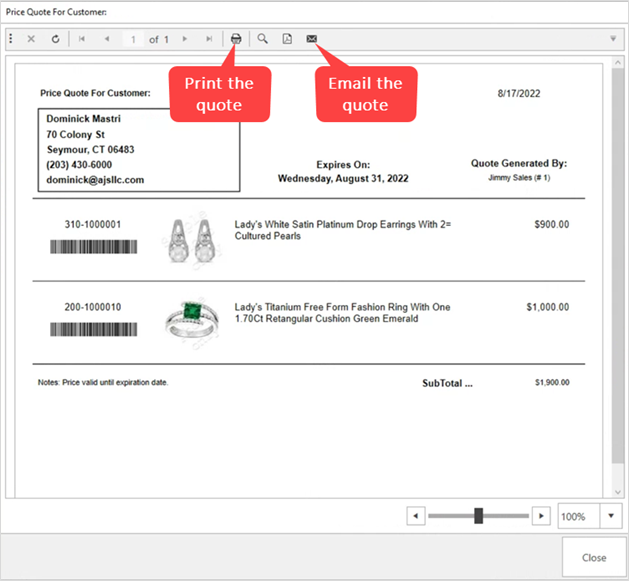
Task: Go to the first report page
Action: coord(82,39)
